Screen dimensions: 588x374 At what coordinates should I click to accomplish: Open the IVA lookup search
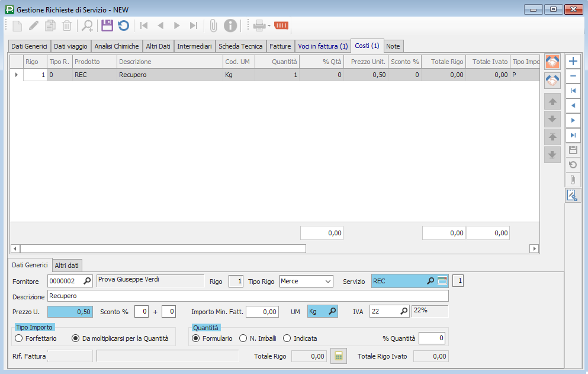(x=404, y=311)
